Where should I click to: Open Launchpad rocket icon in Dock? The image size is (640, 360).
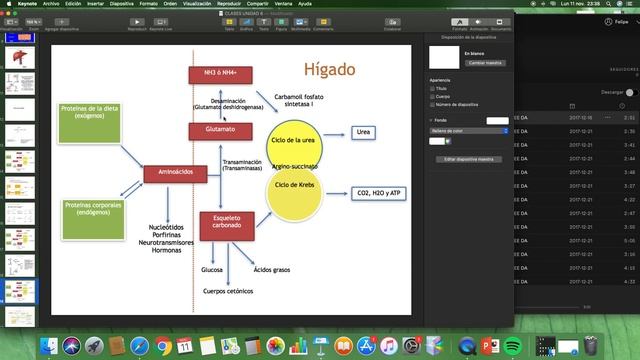pyautogui.click(x=94, y=346)
